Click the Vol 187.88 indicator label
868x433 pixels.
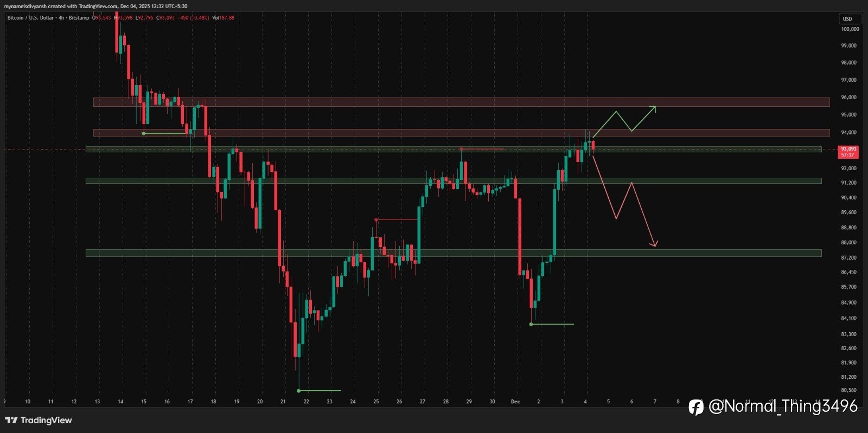click(223, 18)
